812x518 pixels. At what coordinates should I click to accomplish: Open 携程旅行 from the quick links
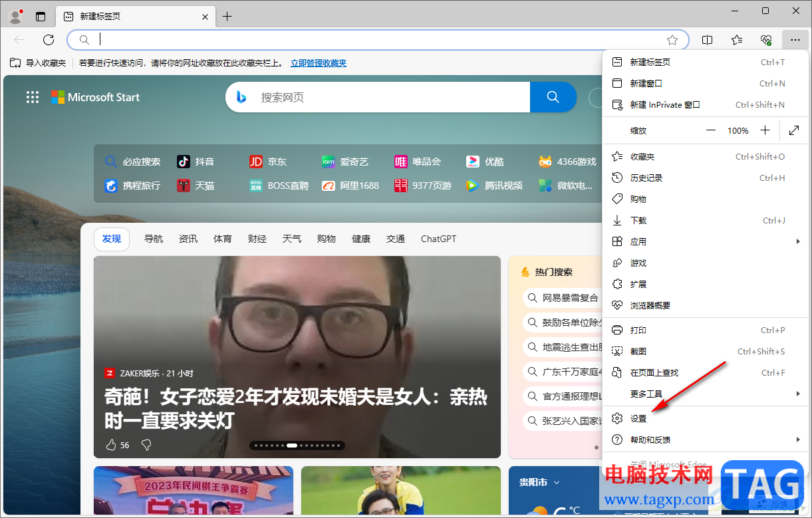pyautogui.click(x=110, y=186)
